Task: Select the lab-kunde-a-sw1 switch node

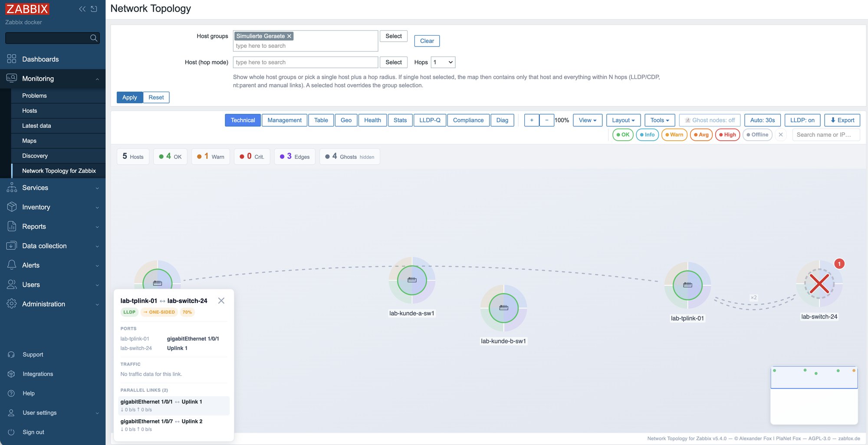Action: click(412, 280)
